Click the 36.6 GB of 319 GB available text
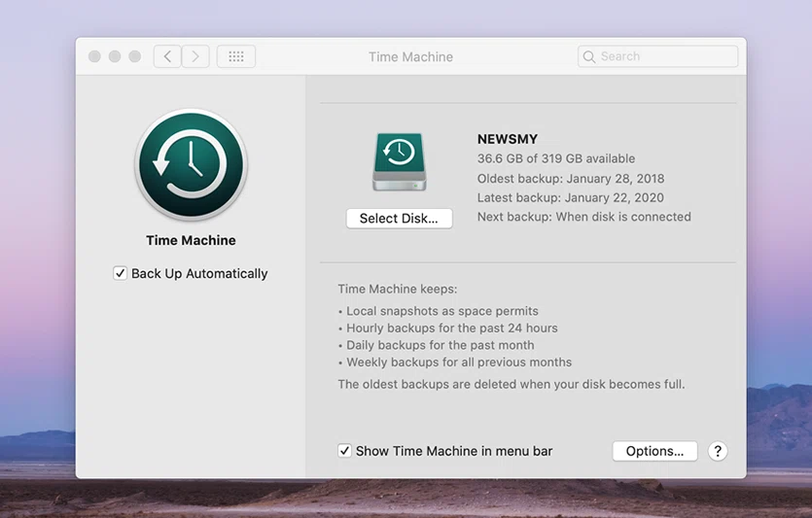Viewport: 812px width, 518px height. pyautogui.click(x=556, y=158)
